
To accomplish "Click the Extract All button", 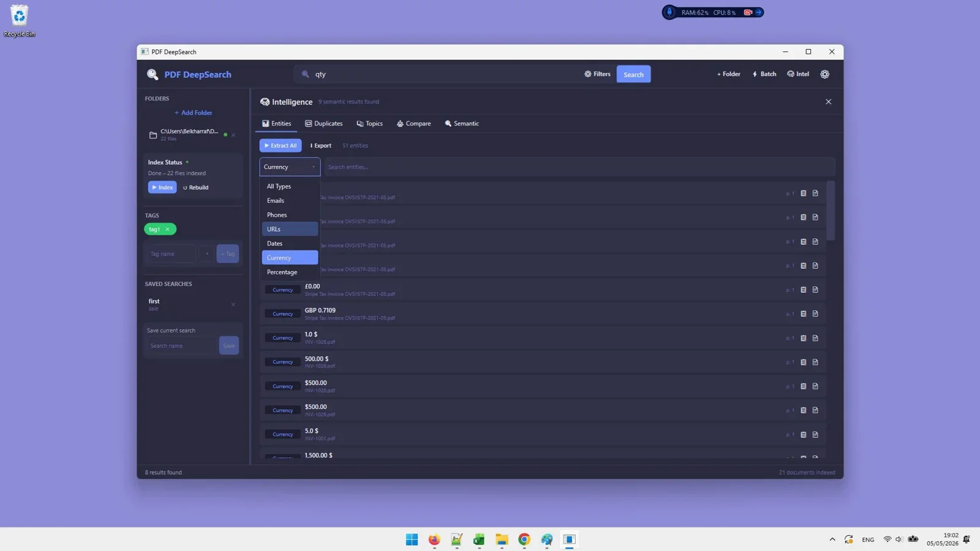I will point(281,146).
